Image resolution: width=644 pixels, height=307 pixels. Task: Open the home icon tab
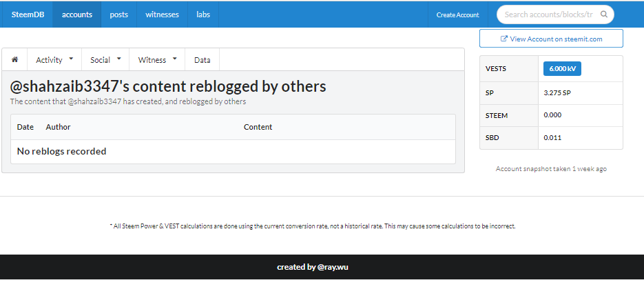14,59
